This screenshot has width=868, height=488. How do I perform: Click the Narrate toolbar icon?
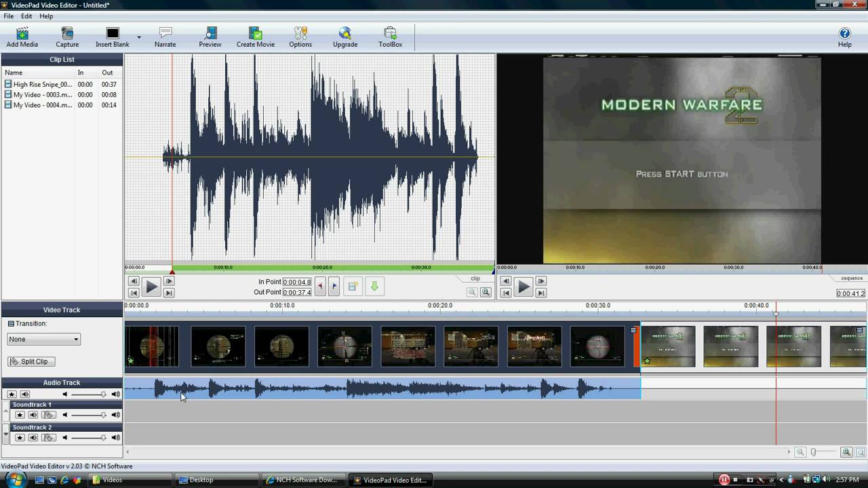pos(165,37)
